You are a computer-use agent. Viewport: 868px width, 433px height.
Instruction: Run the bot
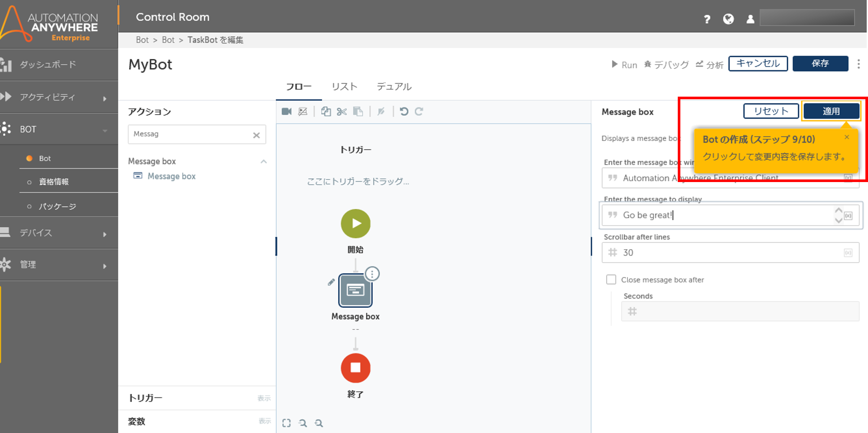(x=624, y=65)
